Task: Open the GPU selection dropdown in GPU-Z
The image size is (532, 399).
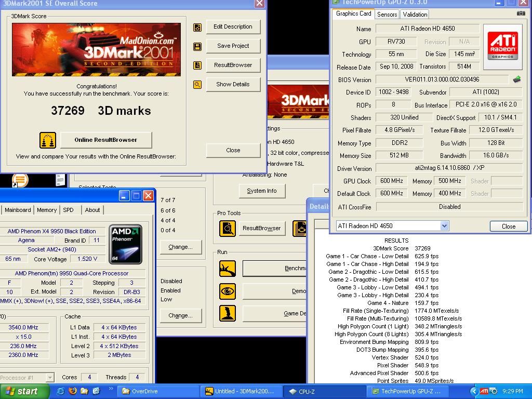Action: (445, 225)
